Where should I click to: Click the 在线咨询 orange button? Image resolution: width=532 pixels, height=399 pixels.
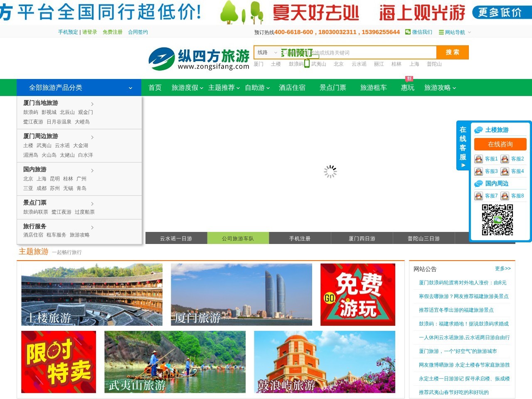tap(500, 144)
